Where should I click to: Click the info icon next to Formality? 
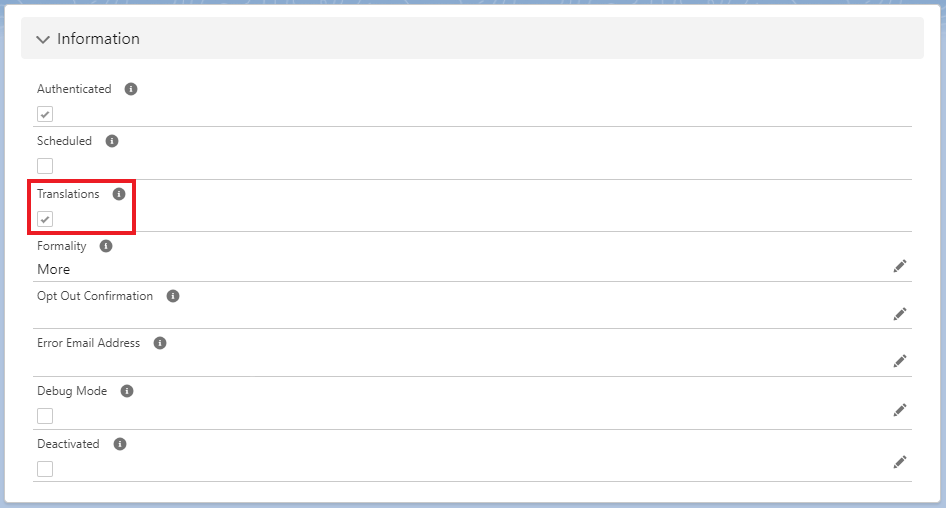click(106, 246)
